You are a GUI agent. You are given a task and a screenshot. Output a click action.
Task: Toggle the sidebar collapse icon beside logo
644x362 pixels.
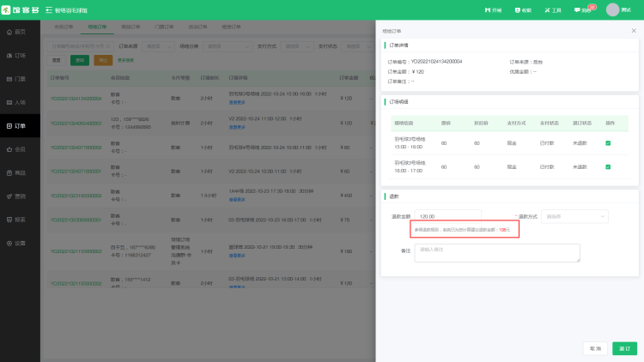tap(48, 10)
